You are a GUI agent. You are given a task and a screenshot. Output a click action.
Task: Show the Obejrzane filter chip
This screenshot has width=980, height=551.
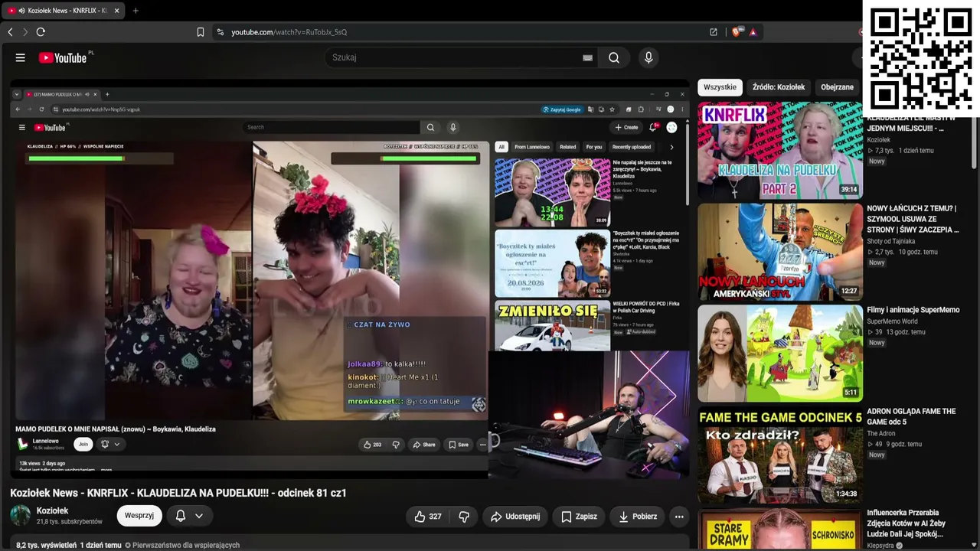pos(837,87)
